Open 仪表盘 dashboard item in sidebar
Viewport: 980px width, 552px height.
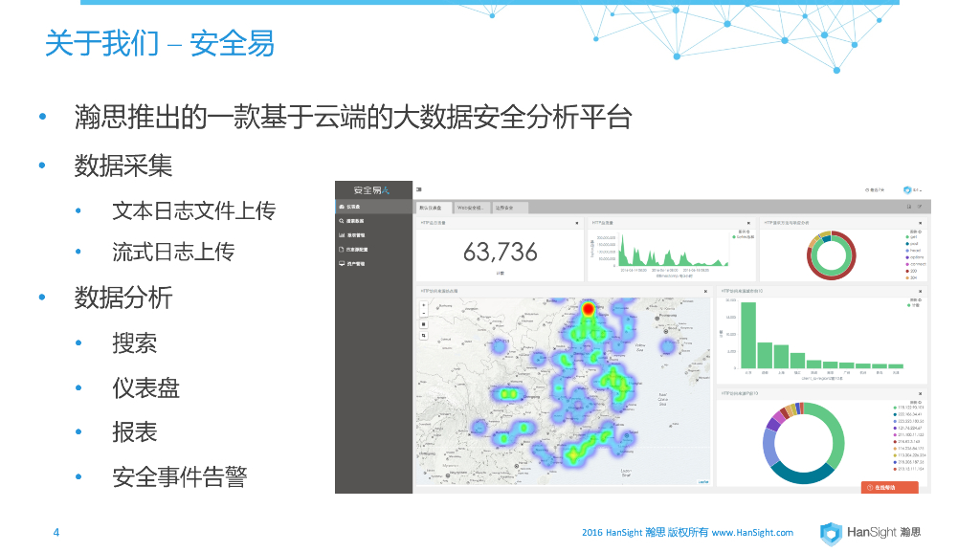[x=374, y=207]
